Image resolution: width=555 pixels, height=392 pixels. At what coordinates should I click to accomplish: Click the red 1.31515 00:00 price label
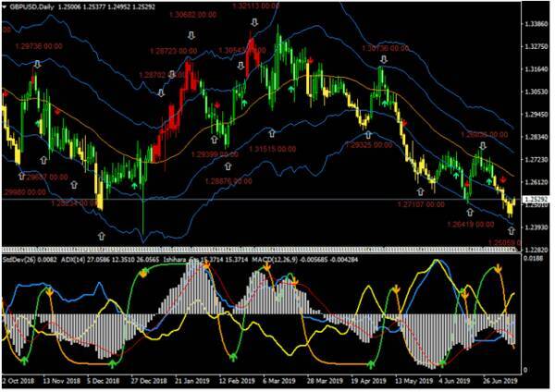272,149
